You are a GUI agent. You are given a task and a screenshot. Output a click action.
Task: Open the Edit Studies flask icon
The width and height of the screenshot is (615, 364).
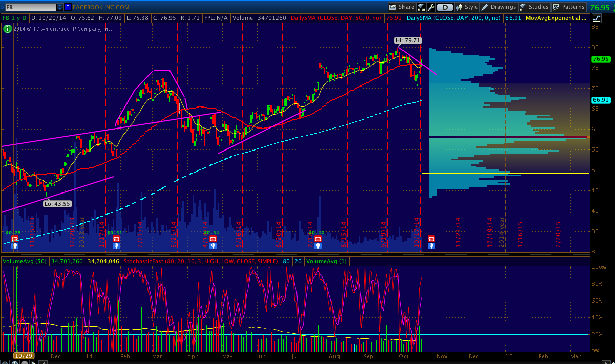[422, 7]
